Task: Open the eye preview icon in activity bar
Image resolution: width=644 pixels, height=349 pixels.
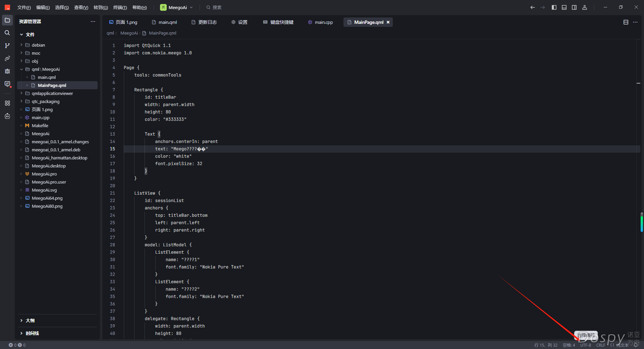Action: (7, 58)
